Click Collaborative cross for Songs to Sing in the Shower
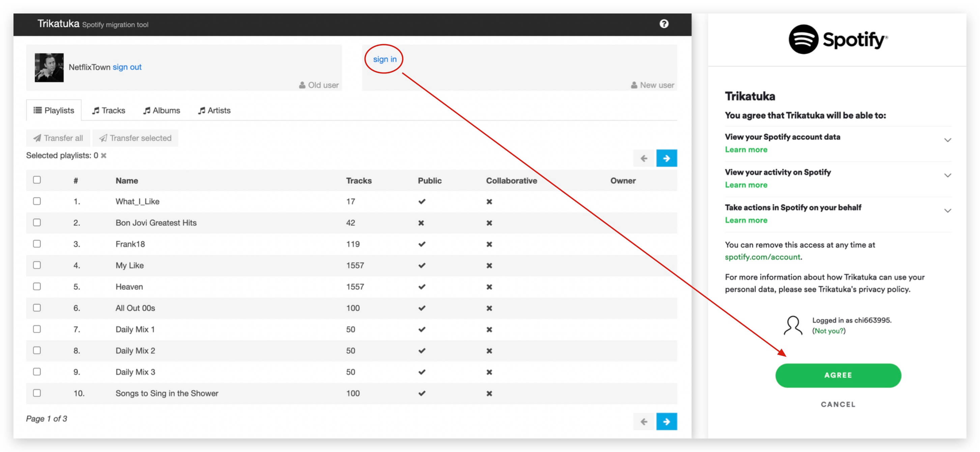Screen dimensions: 980x452 489,393
